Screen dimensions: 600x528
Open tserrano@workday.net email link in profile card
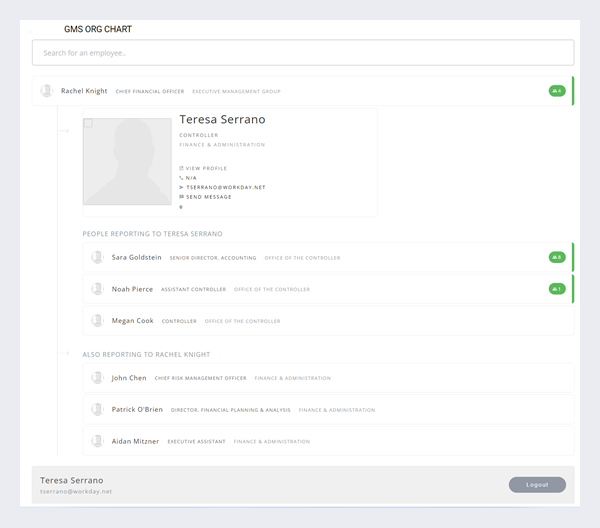[225, 187]
